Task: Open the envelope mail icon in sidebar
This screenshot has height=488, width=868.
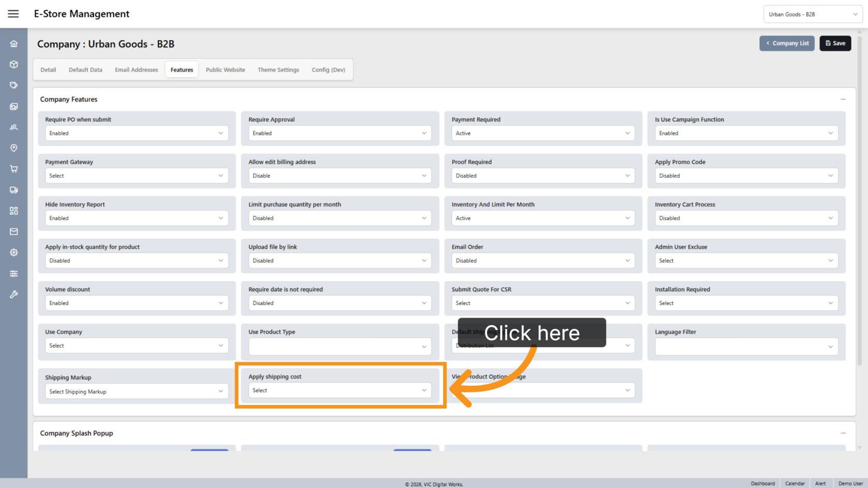Action: point(14,232)
